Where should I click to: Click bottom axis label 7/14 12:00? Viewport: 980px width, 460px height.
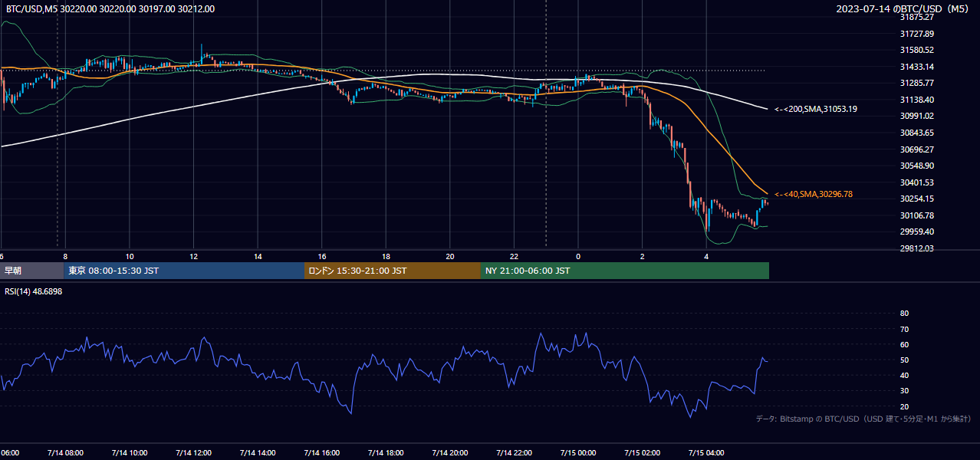point(193,453)
